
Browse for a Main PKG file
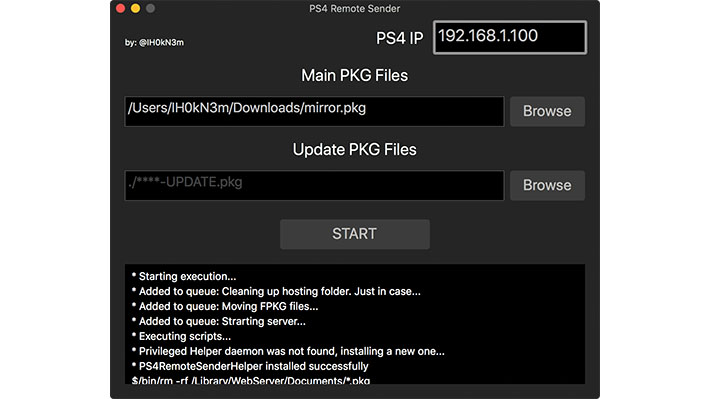(x=547, y=111)
